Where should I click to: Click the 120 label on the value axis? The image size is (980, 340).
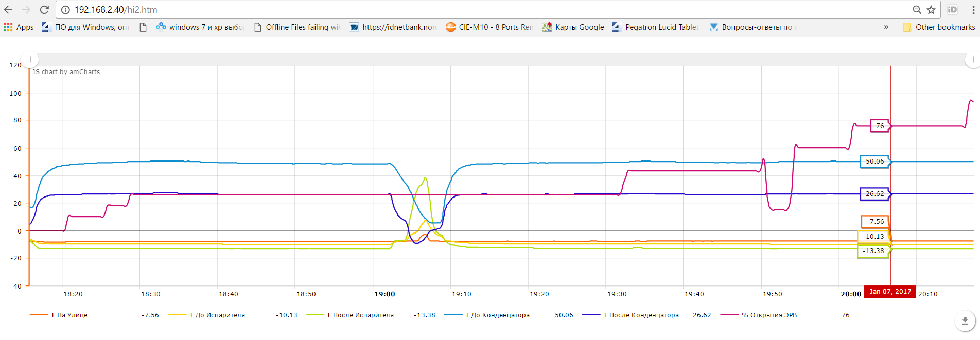[15, 65]
